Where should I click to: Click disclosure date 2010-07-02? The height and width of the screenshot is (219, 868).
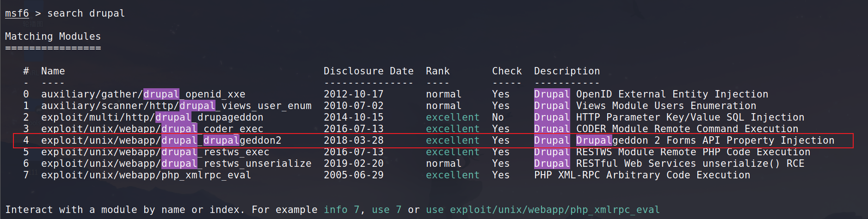point(353,106)
